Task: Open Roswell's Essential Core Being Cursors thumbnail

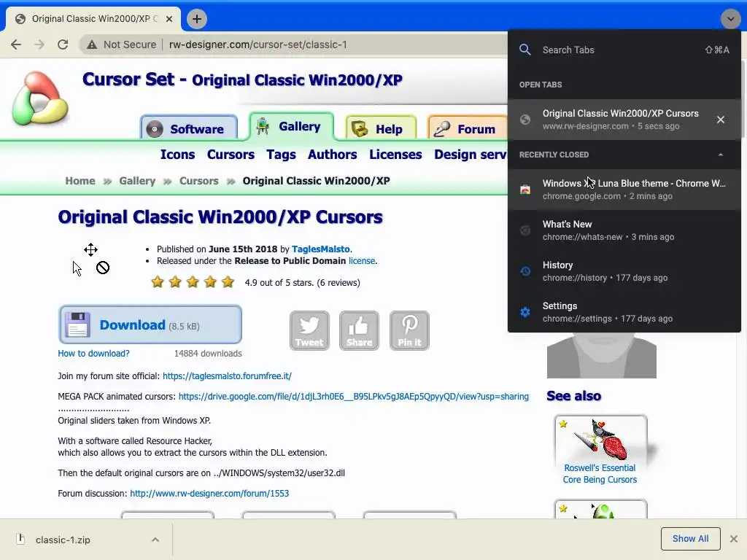Action: [600, 439]
